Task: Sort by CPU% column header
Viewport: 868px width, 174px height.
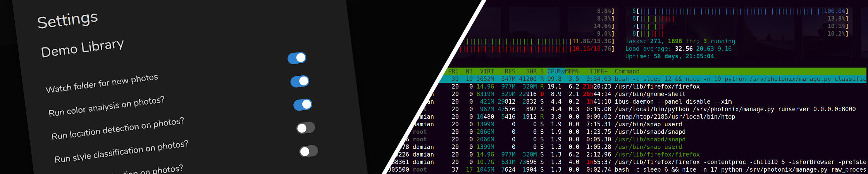Action: pos(555,71)
